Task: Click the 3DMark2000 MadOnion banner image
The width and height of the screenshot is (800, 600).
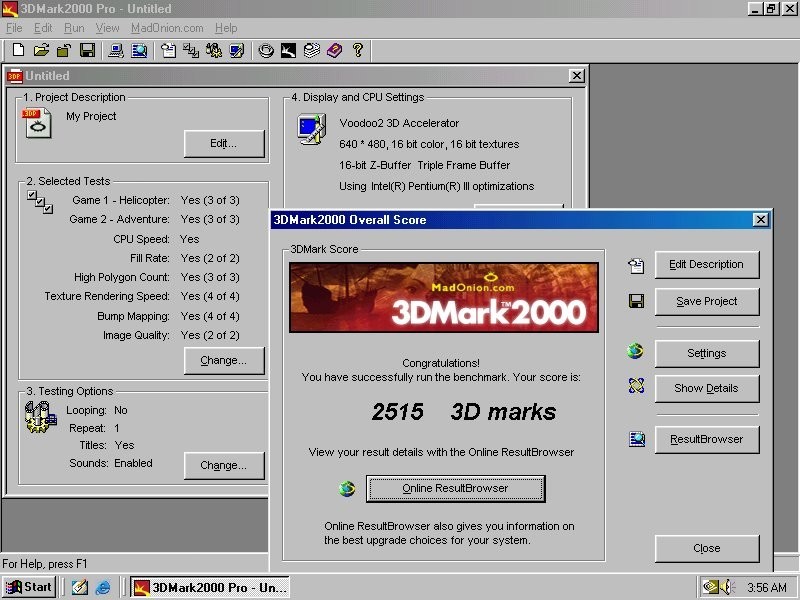Action: pyautogui.click(x=444, y=297)
